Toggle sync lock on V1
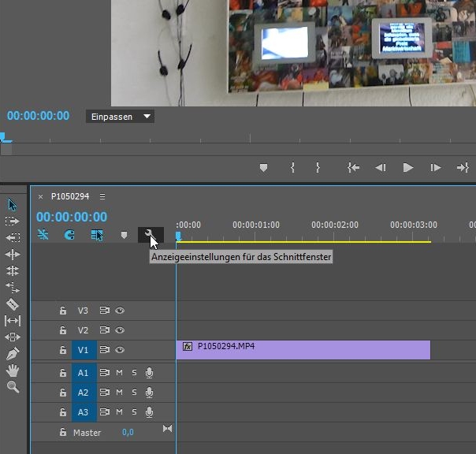Image resolution: width=476 pixels, height=454 pixels. 105,350
